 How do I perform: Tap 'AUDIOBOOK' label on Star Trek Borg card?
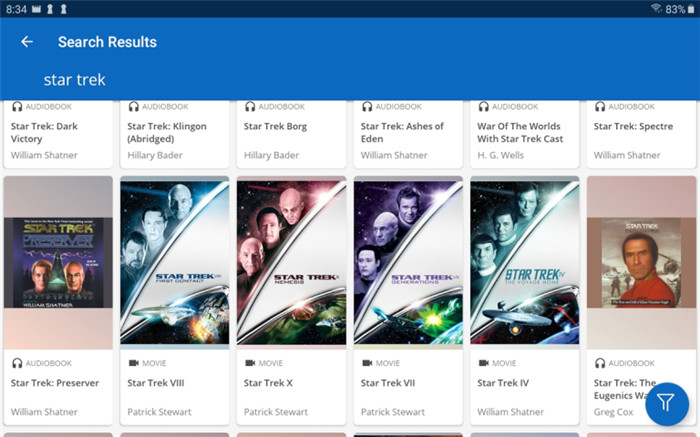[282, 107]
